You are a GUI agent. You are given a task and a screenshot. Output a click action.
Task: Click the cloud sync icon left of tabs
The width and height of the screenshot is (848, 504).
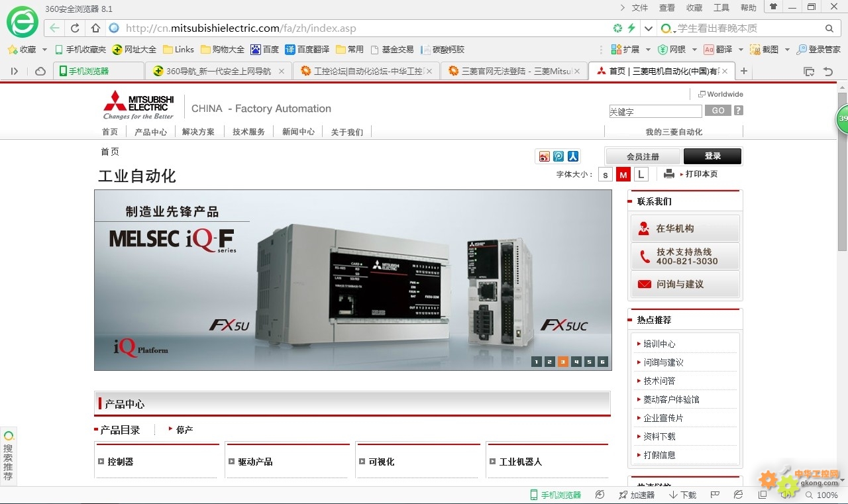point(40,71)
